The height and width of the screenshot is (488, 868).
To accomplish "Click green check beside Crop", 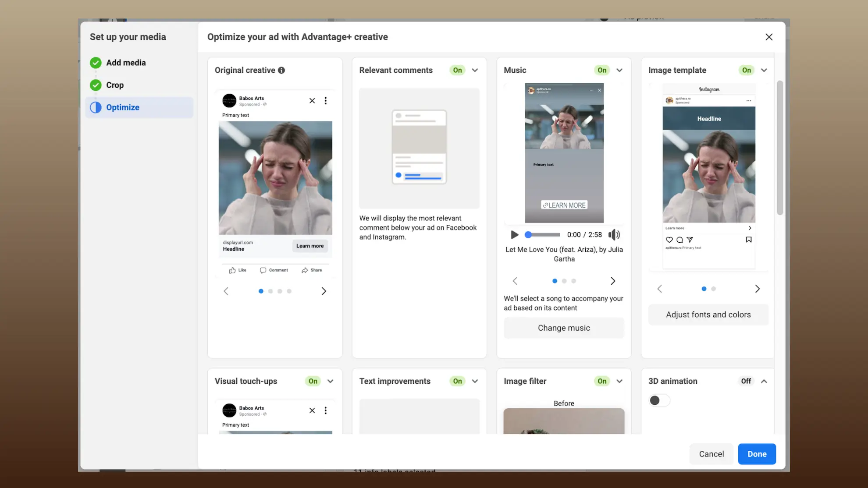I will (x=96, y=85).
